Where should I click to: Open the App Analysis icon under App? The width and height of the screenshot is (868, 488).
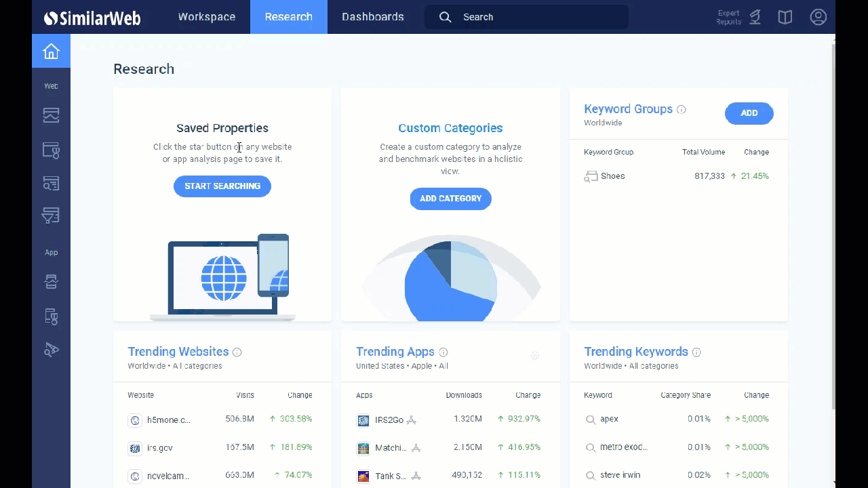click(51, 281)
